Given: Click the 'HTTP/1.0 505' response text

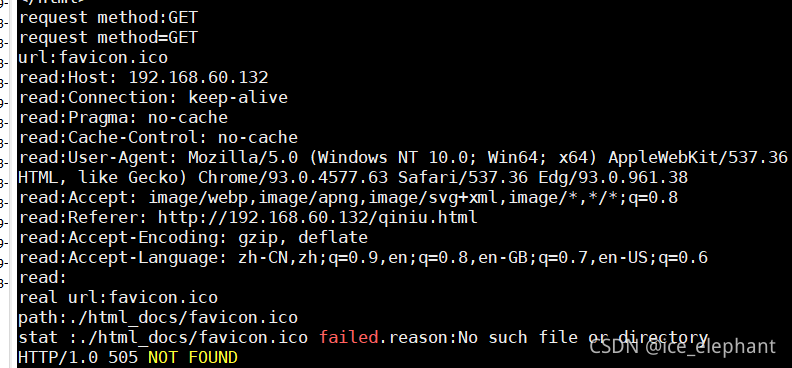Looking at the screenshot, I should click(x=78, y=357).
